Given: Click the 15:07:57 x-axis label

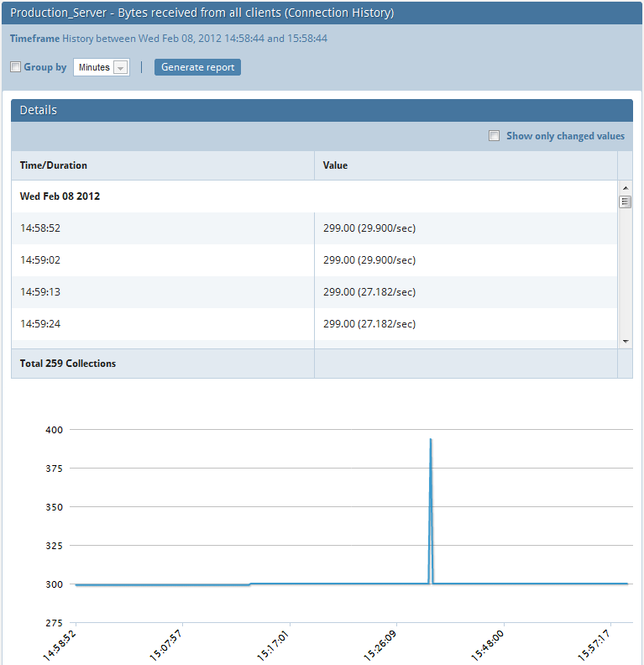Looking at the screenshot, I should (x=165, y=645).
